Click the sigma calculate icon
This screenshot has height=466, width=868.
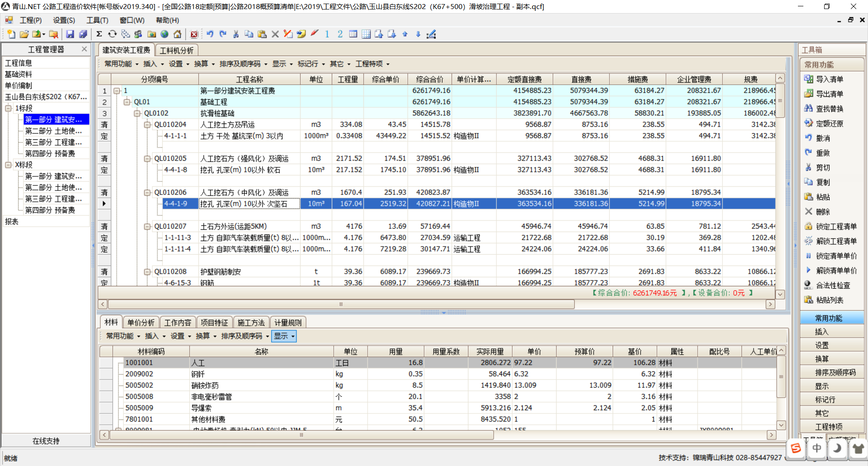tap(99, 34)
